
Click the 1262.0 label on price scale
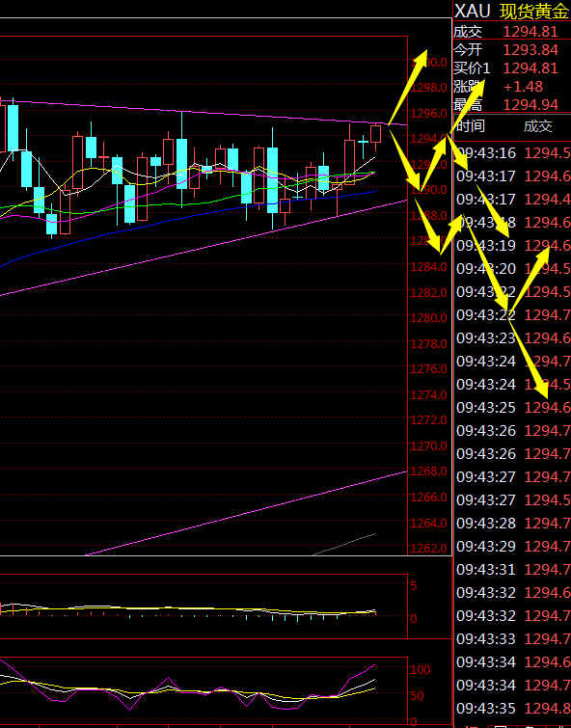coord(428,549)
